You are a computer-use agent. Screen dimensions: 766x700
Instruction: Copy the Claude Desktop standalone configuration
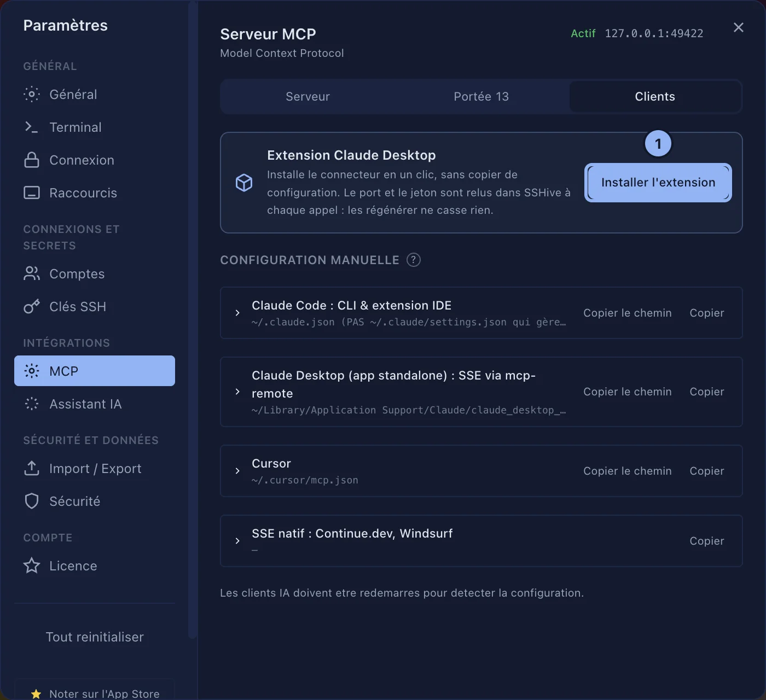pos(707,392)
